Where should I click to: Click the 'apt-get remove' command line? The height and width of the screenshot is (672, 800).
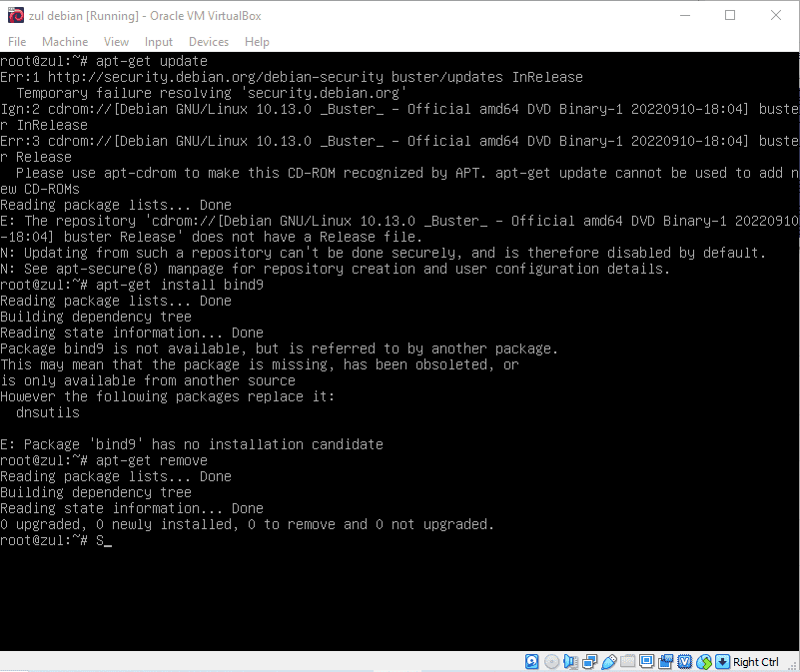point(104,460)
